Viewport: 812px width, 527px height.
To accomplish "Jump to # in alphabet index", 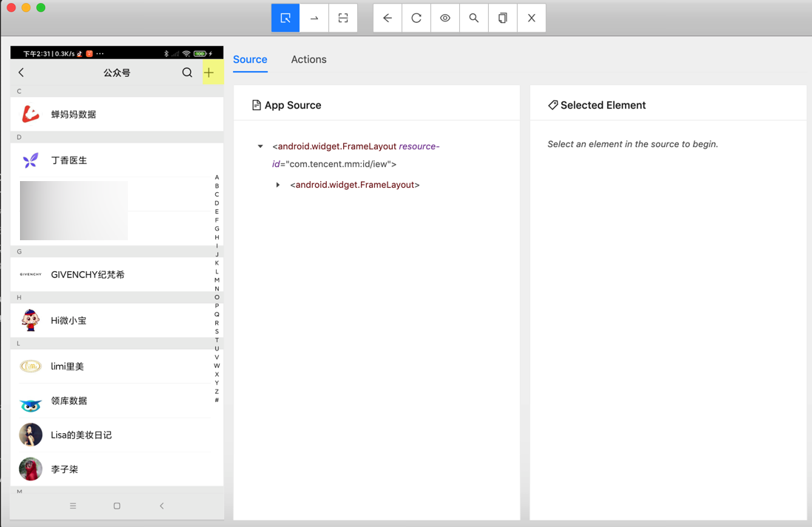I will point(217,400).
